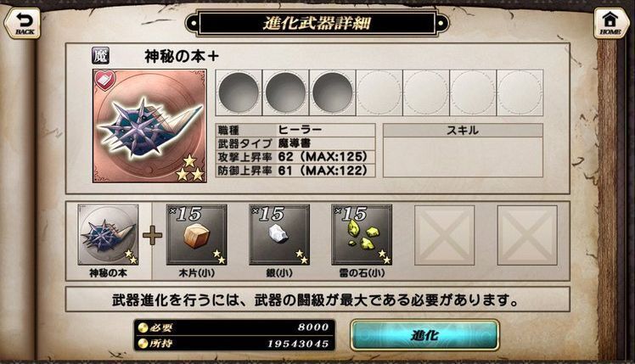This screenshot has height=364, width=635.
Task: Tap the 魔 weapon type badge
Action: click(x=100, y=56)
